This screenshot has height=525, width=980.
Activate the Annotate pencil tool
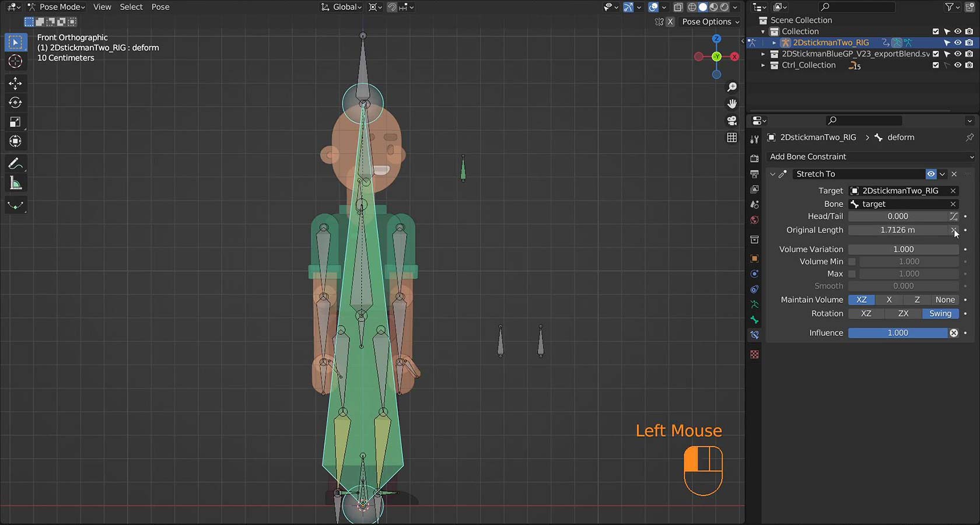tap(15, 164)
